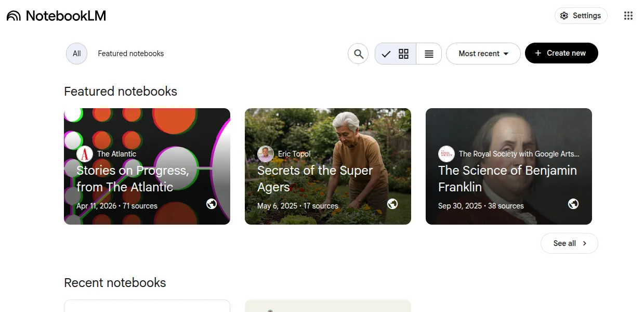
Task: Create a new notebook
Action: [561, 53]
